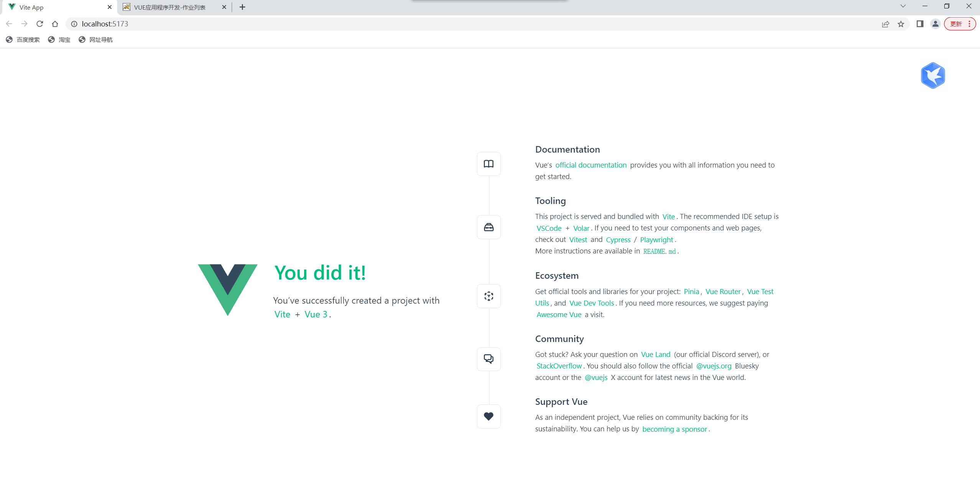Click the Documentation book icon
This screenshot has width=980, height=503.
click(488, 164)
